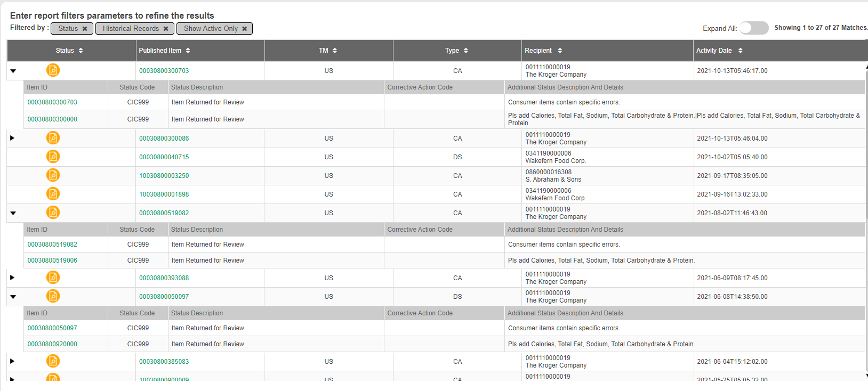Viewport: 868px width, 391px height.
Task: Open item ID 00030800519006 link
Action: pyautogui.click(x=52, y=260)
